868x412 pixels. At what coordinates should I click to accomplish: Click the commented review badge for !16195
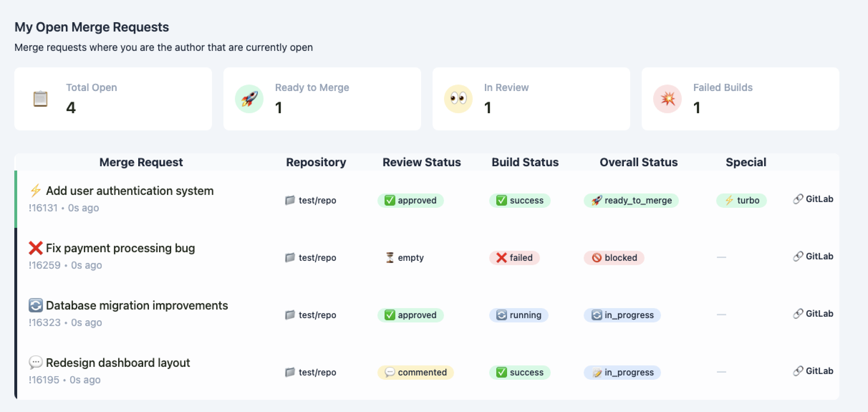(415, 372)
